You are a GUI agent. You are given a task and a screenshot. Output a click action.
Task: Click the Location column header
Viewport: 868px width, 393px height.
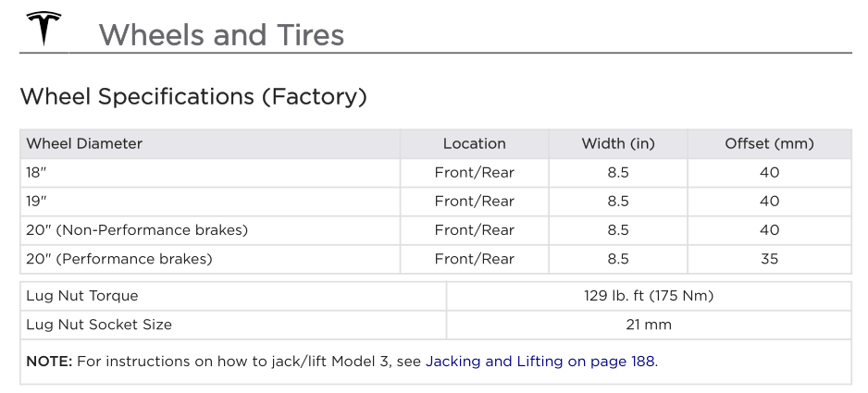pyautogui.click(x=475, y=144)
